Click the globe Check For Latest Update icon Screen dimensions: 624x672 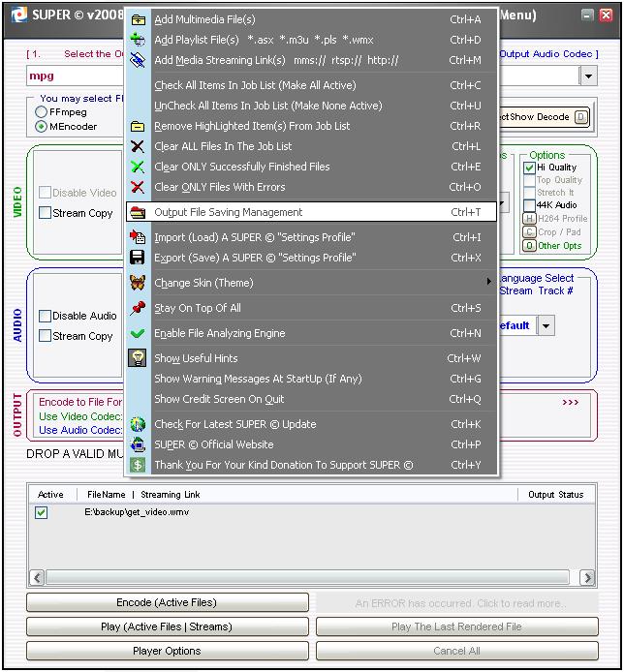click(138, 424)
